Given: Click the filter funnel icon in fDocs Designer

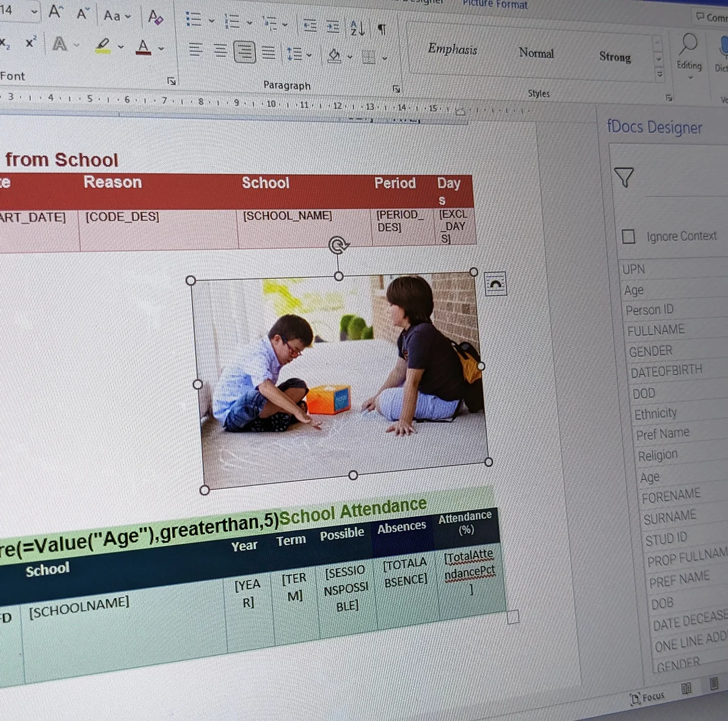Looking at the screenshot, I should point(624,177).
